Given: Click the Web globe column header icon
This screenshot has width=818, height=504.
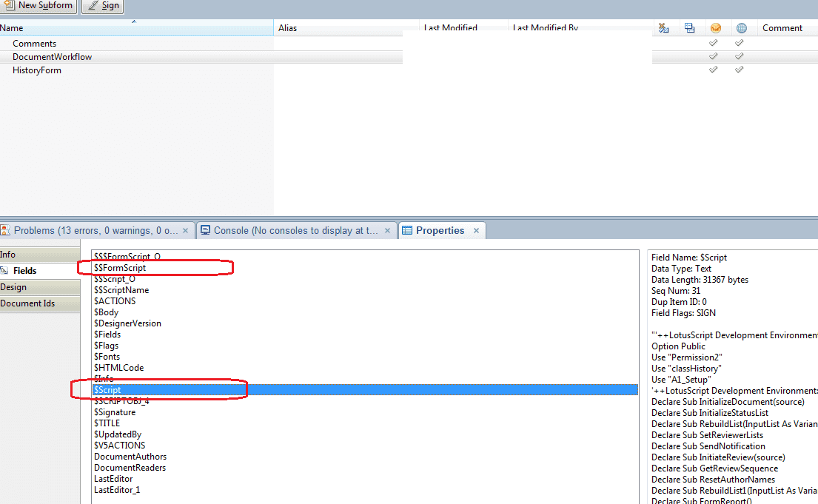Looking at the screenshot, I should [x=742, y=28].
